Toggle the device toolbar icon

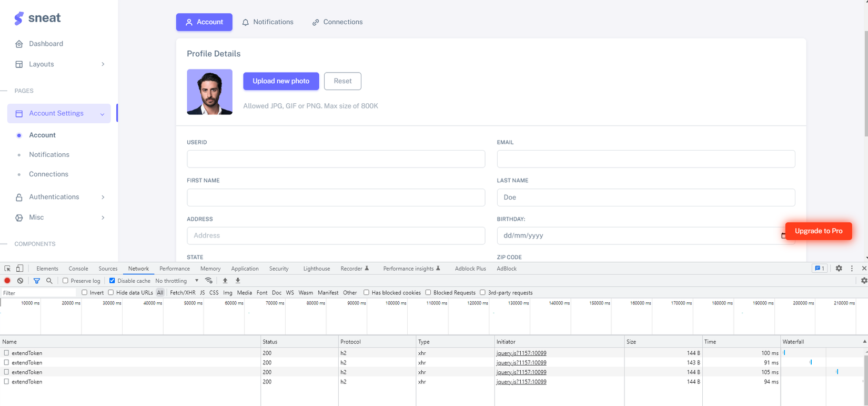coord(19,269)
